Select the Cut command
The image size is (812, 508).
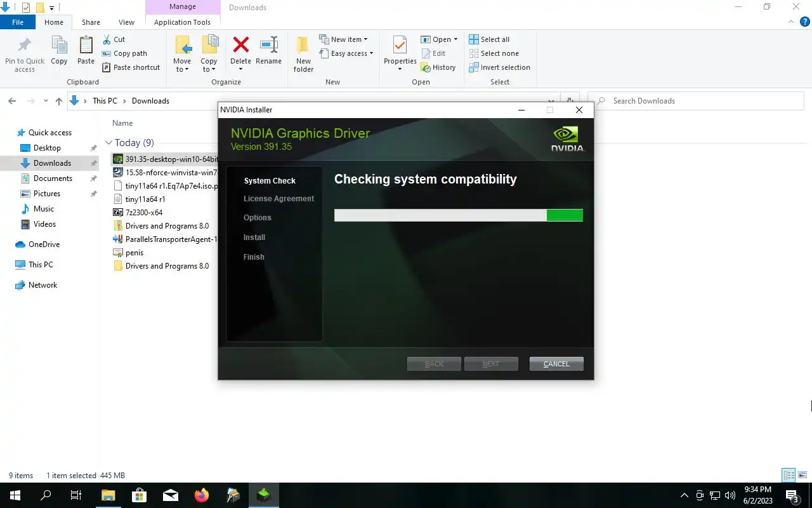[114, 39]
